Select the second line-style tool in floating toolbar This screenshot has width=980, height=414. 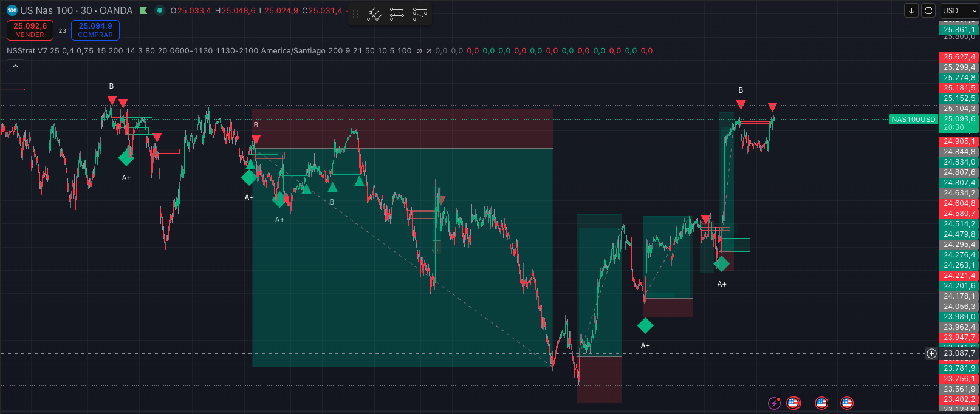click(x=397, y=14)
